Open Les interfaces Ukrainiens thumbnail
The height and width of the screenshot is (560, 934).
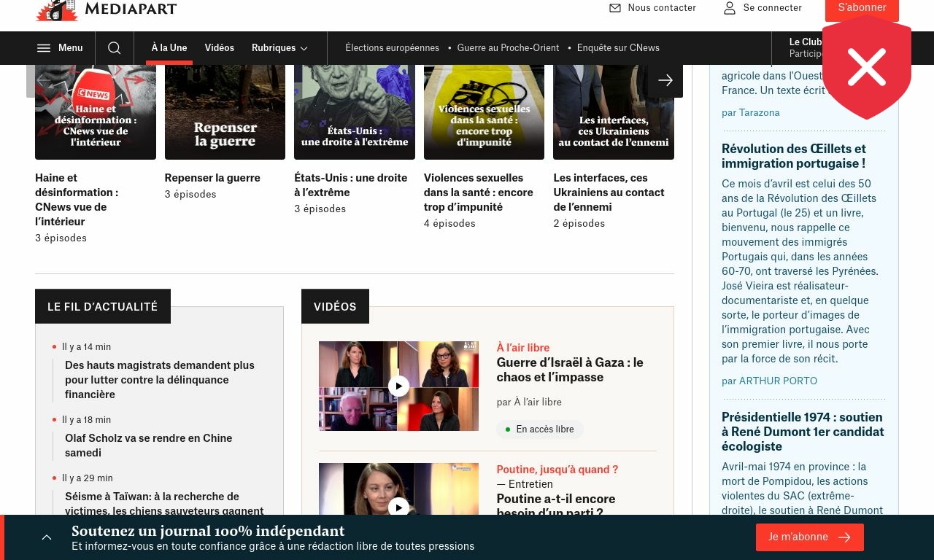[x=614, y=112]
